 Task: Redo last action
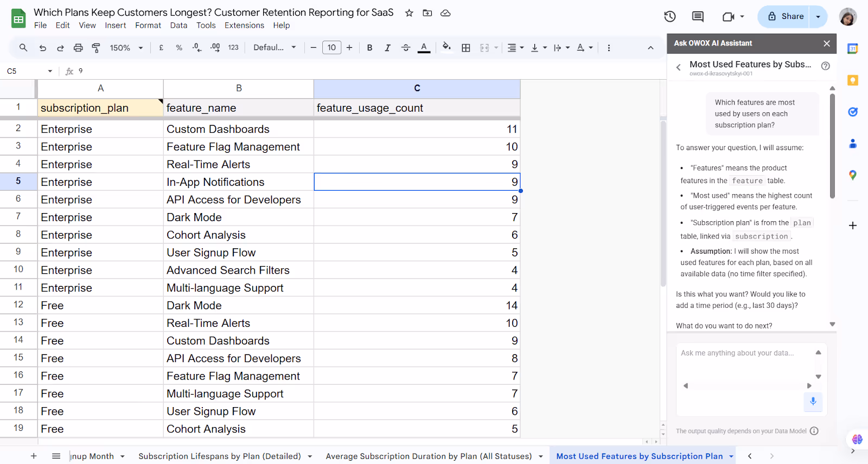click(60, 48)
